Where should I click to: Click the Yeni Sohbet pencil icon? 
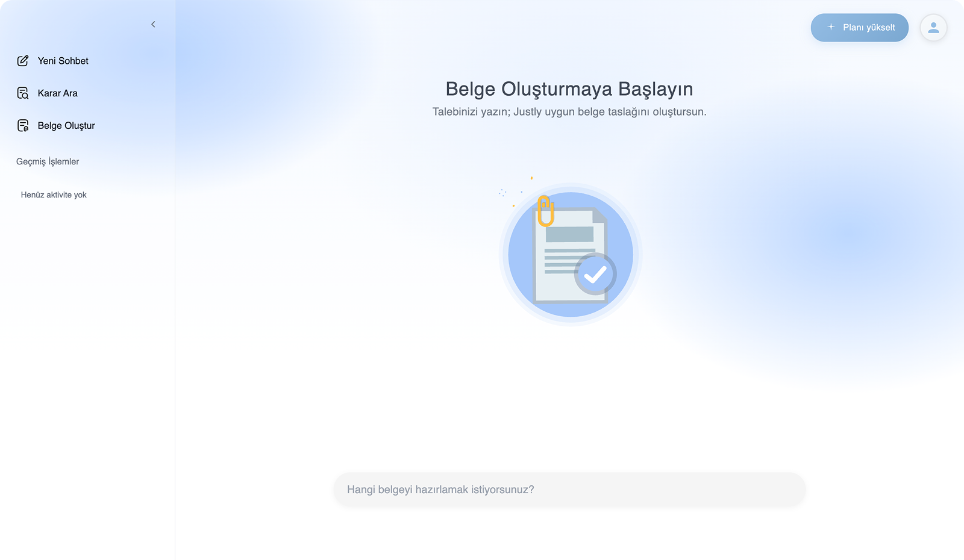click(23, 61)
